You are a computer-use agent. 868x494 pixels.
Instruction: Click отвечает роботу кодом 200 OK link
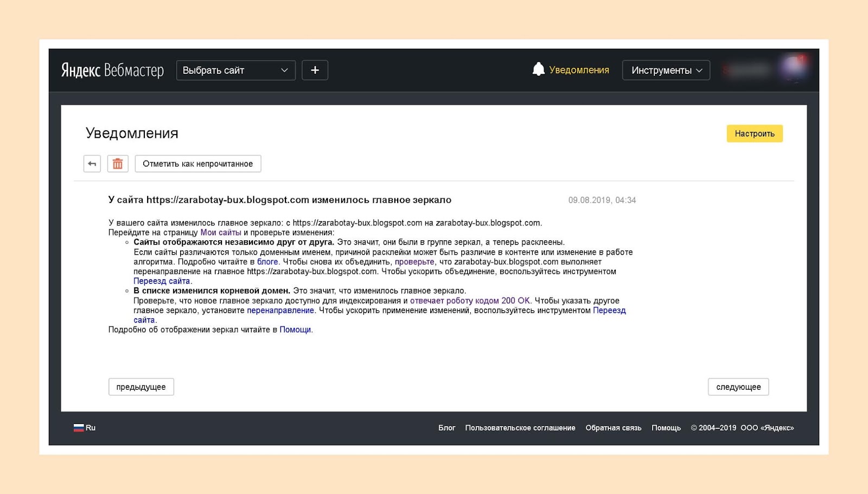click(470, 300)
